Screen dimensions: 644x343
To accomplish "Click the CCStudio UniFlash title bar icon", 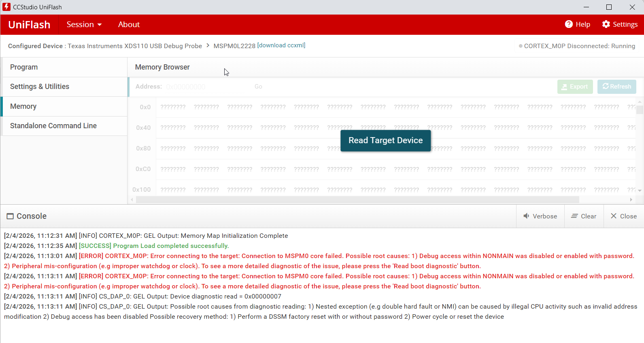I will (6, 7).
